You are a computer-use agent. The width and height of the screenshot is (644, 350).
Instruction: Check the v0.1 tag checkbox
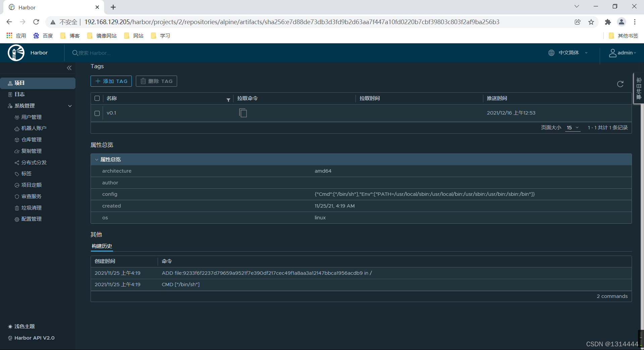tap(97, 113)
